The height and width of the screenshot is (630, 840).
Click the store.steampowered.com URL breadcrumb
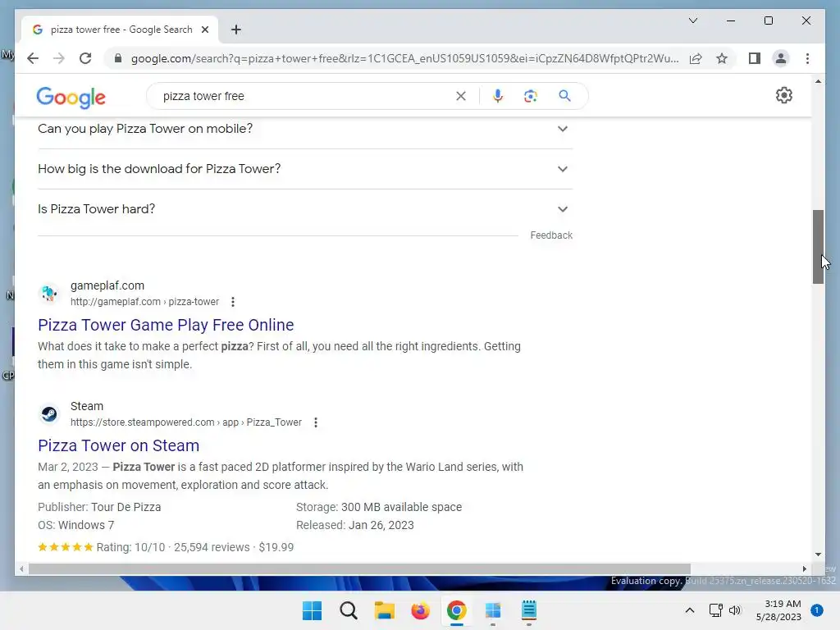186,422
